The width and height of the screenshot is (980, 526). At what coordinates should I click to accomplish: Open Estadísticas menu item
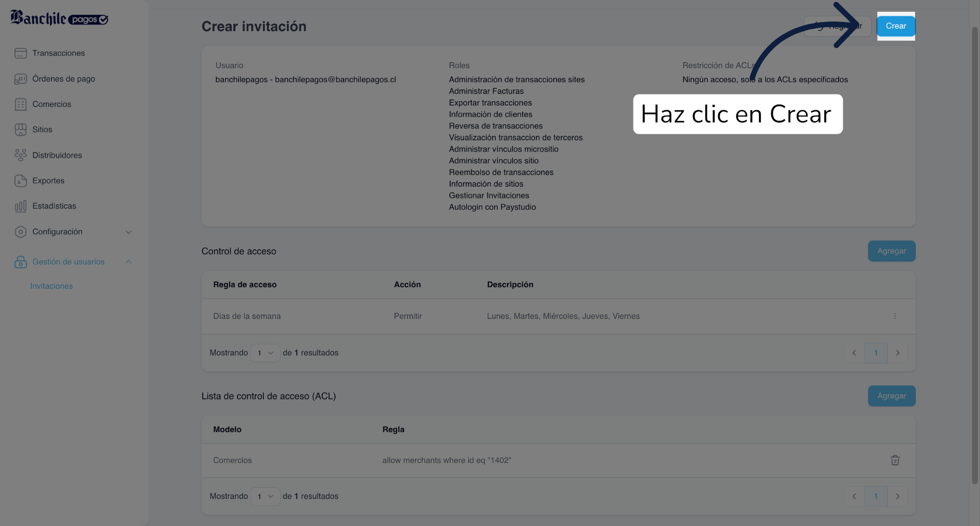click(x=54, y=206)
